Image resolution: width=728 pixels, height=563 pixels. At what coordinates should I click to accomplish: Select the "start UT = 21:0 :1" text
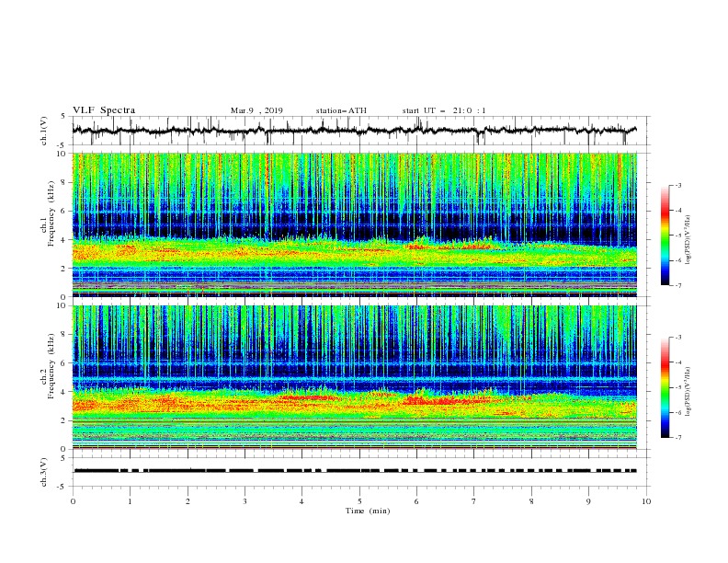[444, 110]
